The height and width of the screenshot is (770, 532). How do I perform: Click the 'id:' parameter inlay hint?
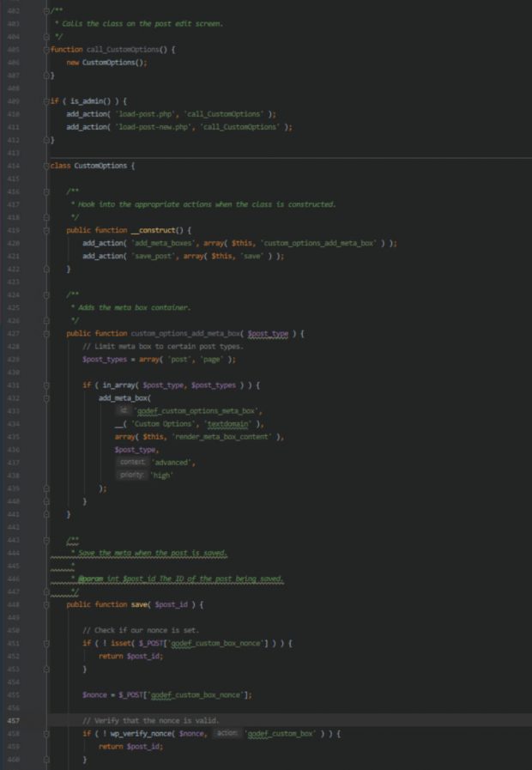pyautogui.click(x=124, y=411)
